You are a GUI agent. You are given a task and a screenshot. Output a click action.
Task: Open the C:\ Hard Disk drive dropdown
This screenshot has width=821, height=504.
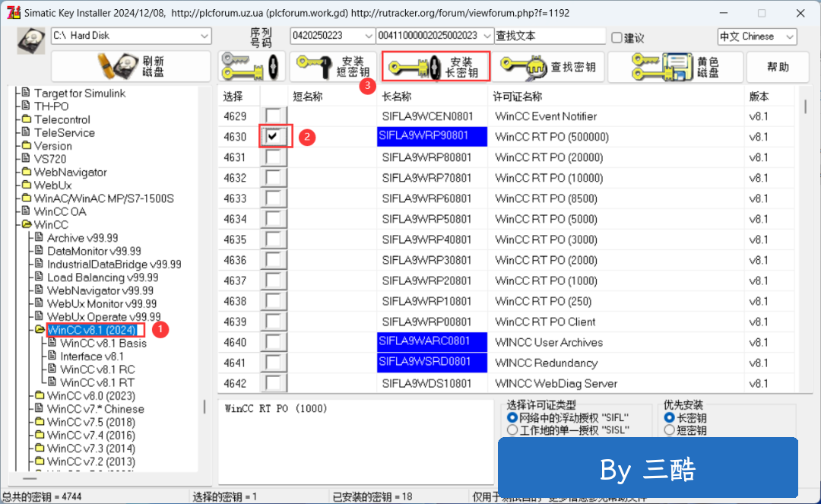204,36
